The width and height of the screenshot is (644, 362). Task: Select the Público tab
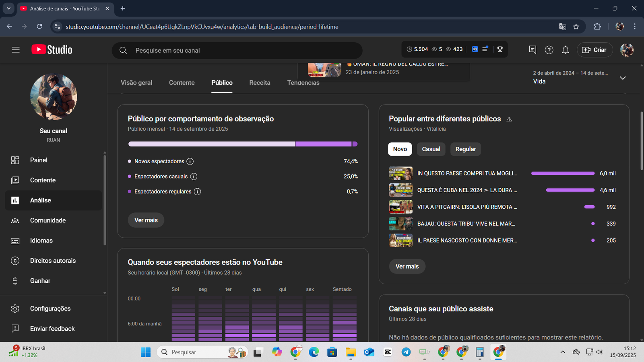click(x=222, y=82)
